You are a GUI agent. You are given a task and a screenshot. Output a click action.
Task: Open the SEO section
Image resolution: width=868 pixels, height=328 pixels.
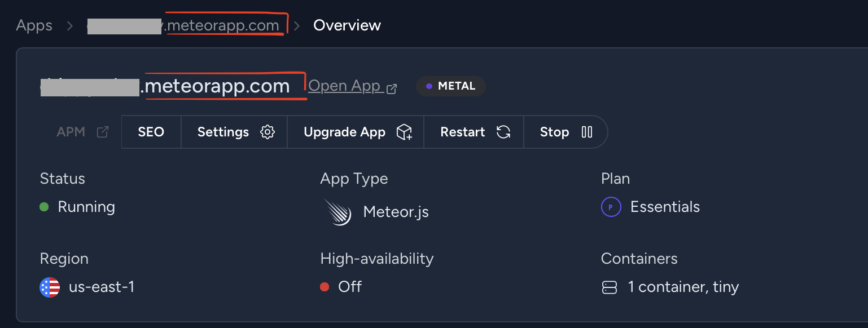(151, 132)
